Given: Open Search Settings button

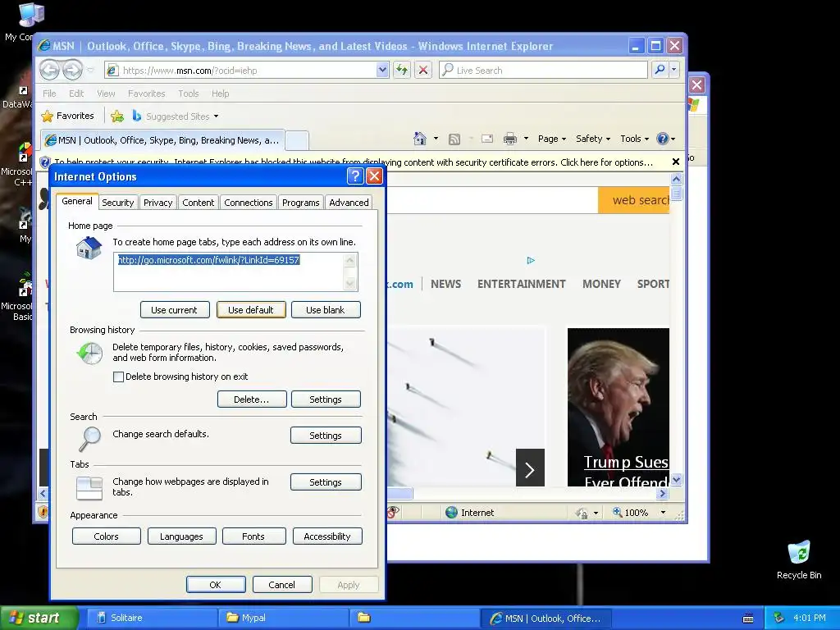Looking at the screenshot, I should pyautogui.click(x=326, y=436).
